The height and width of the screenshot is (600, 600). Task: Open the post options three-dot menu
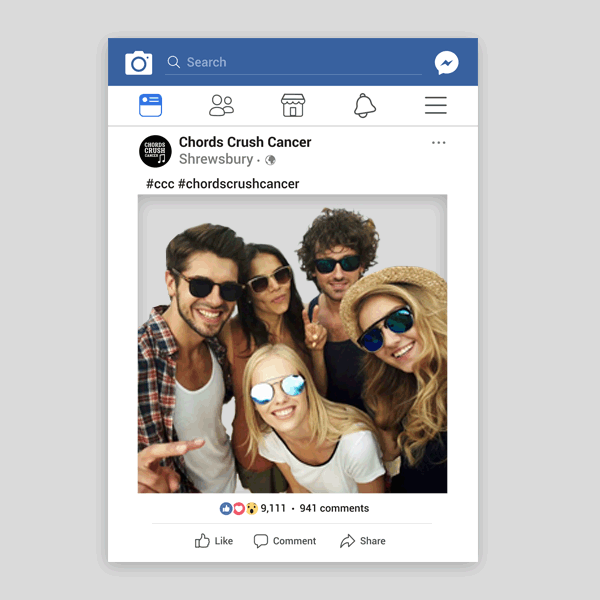[439, 143]
